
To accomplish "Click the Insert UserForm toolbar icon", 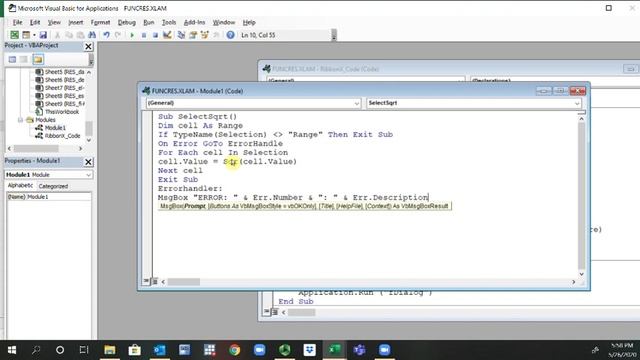I will (x=26, y=35).
